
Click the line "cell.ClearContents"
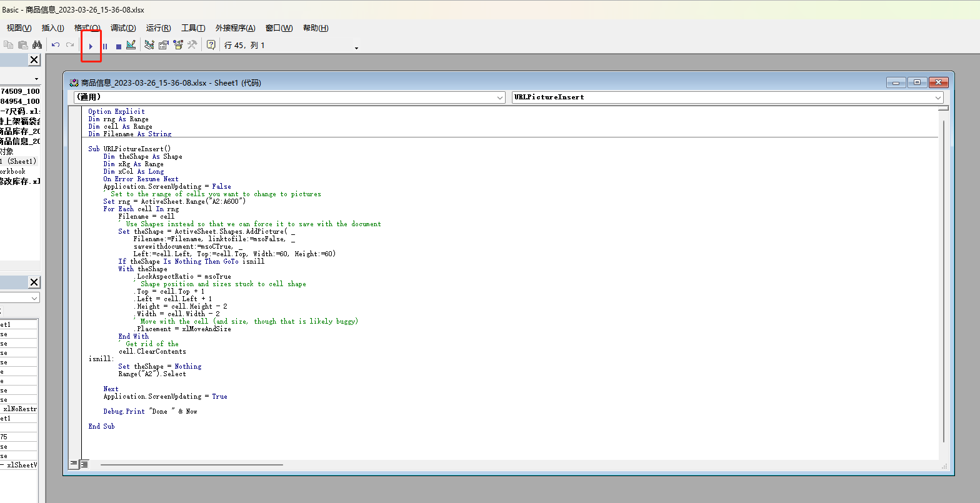pos(152,351)
